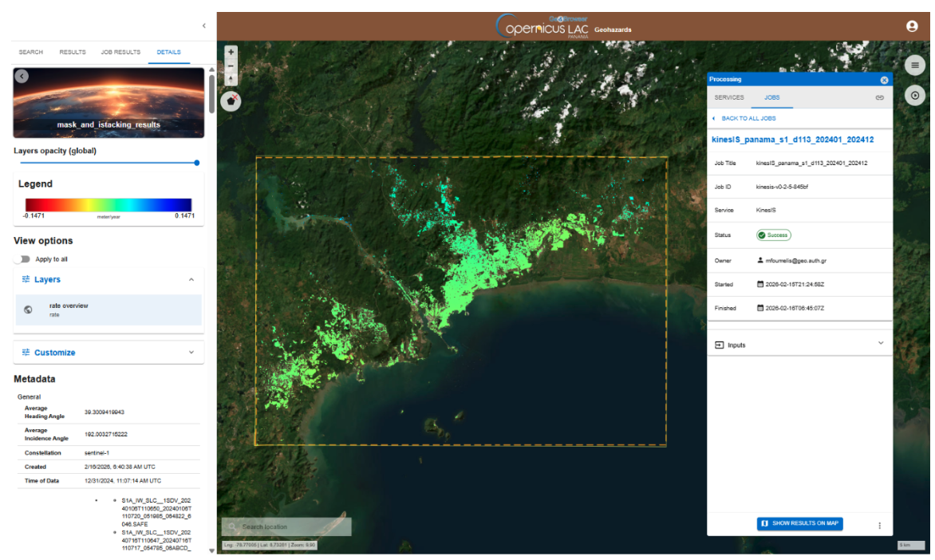Click the round play processing button
This screenshot has width=935, height=560.
pyautogui.click(x=915, y=96)
